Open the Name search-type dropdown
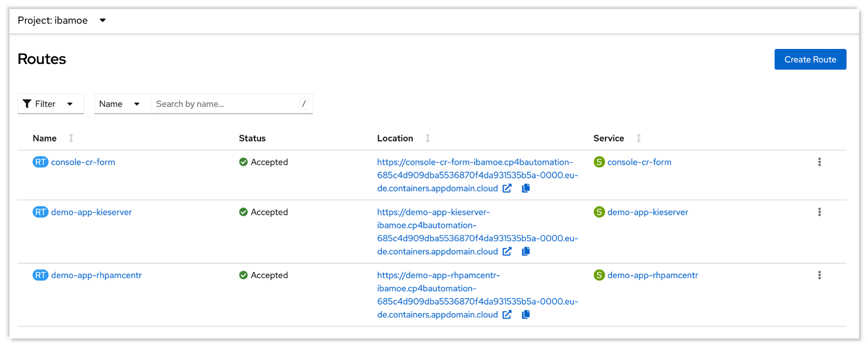868x347 pixels. click(x=122, y=104)
